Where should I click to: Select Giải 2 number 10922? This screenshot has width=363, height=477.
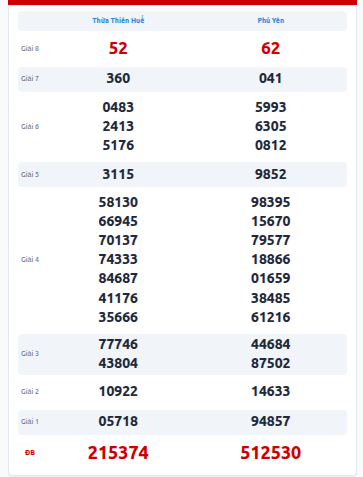point(118,391)
